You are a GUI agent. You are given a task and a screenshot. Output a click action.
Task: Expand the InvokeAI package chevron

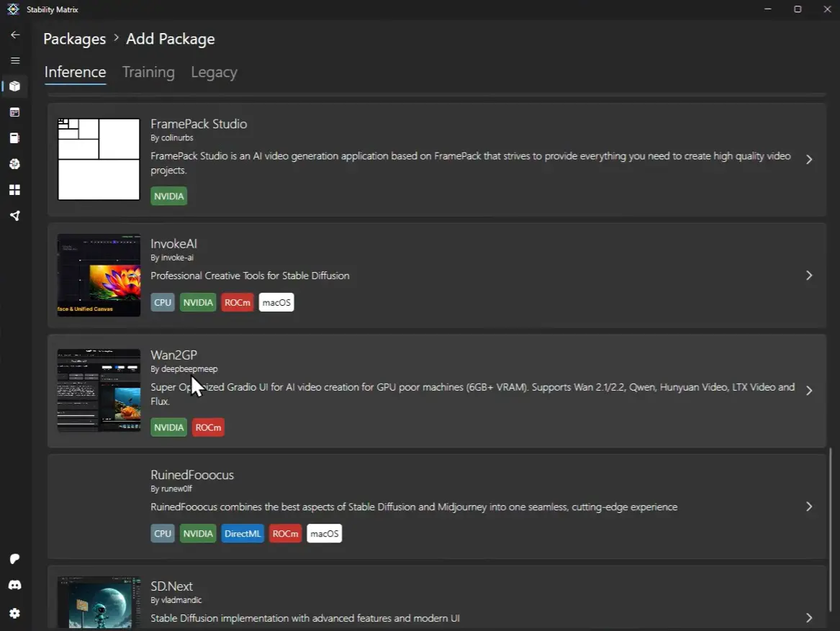[809, 276]
